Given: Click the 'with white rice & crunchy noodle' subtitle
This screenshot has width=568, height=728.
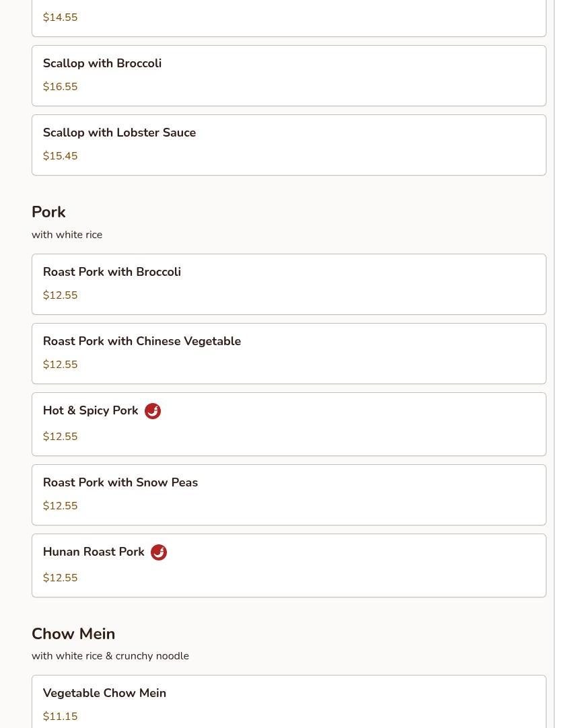Looking at the screenshot, I should click(x=110, y=656).
